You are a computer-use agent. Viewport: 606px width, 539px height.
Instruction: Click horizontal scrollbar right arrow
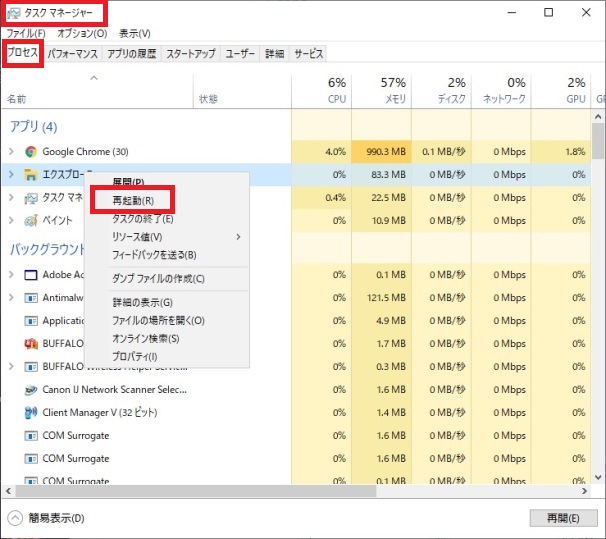point(584,491)
